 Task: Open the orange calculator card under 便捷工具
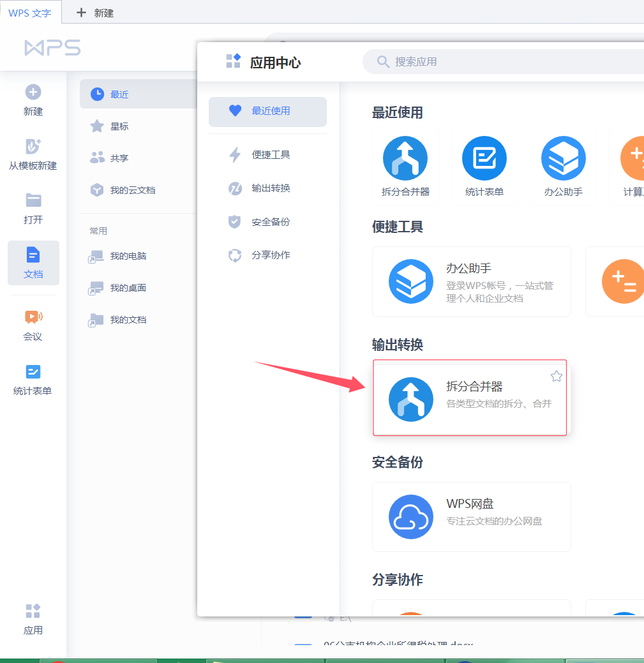click(615, 281)
